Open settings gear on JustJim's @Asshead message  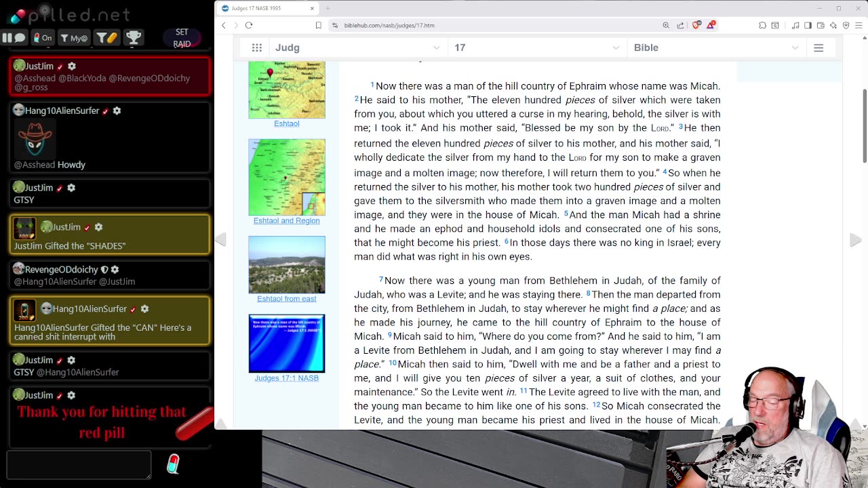coord(72,66)
